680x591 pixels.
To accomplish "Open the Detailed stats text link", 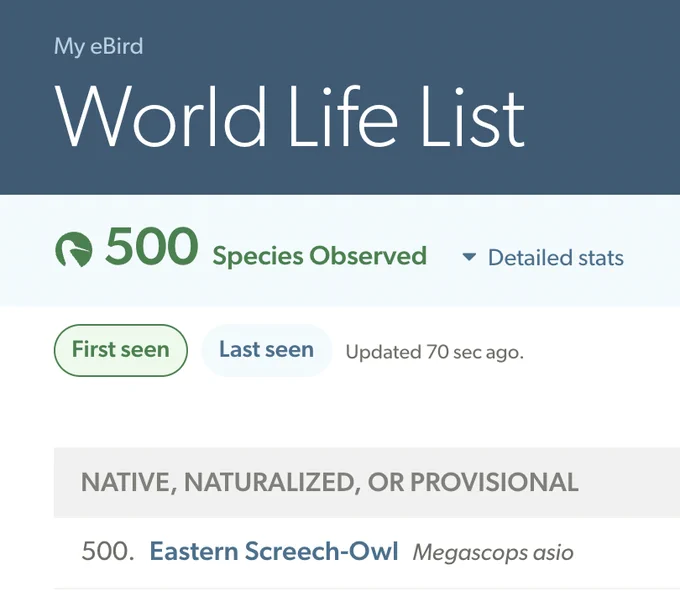I will tap(556, 258).
